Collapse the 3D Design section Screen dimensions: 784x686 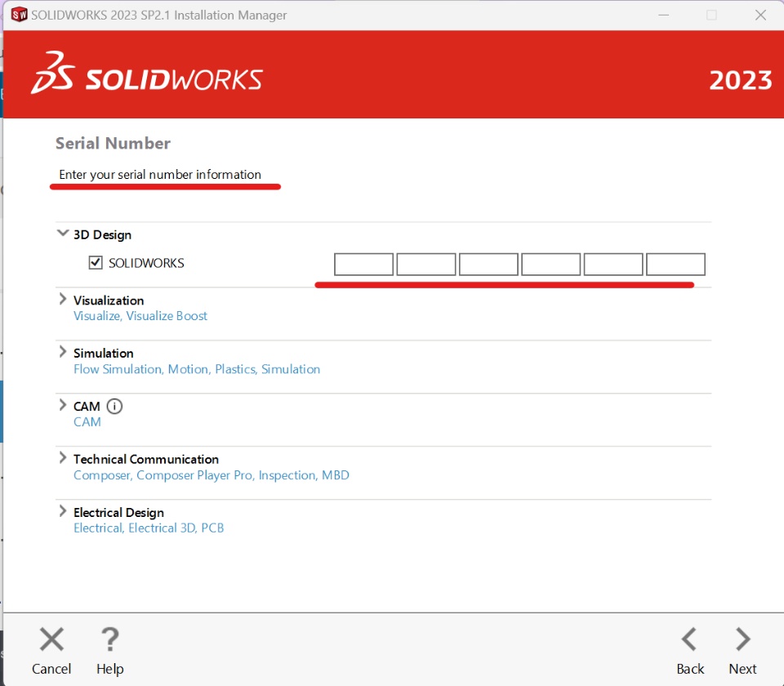click(63, 233)
